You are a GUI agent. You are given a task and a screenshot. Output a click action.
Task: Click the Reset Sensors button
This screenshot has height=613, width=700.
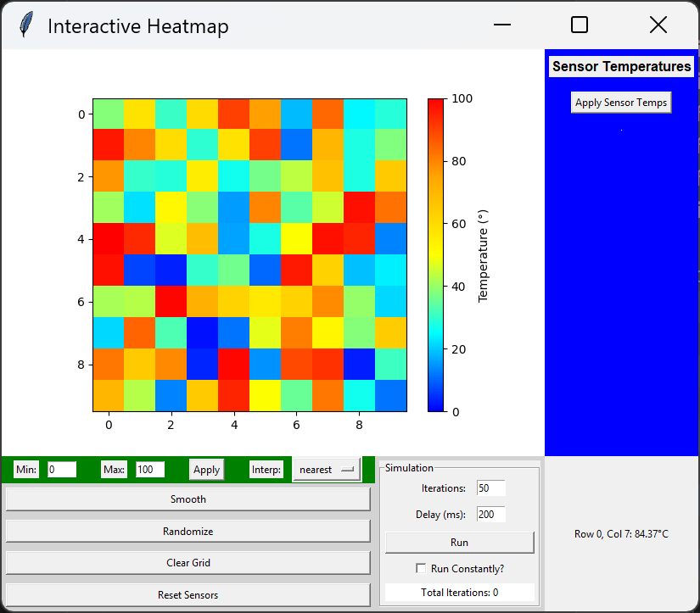click(x=188, y=594)
